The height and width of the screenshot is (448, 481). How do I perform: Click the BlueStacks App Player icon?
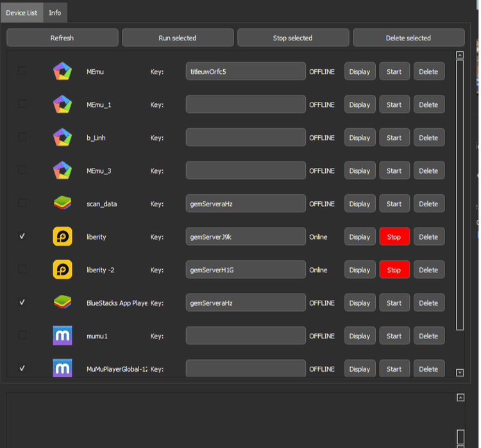pos(62,303)
